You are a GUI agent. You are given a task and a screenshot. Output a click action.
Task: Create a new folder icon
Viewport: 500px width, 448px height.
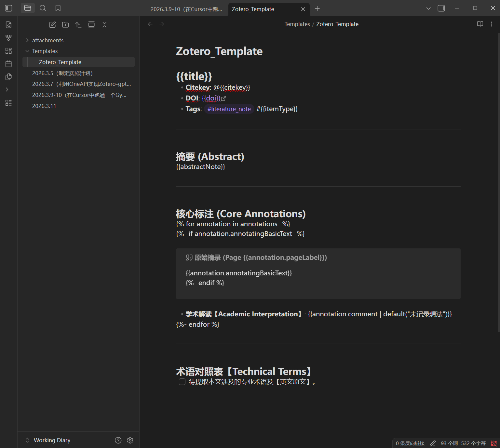(65, 25)
